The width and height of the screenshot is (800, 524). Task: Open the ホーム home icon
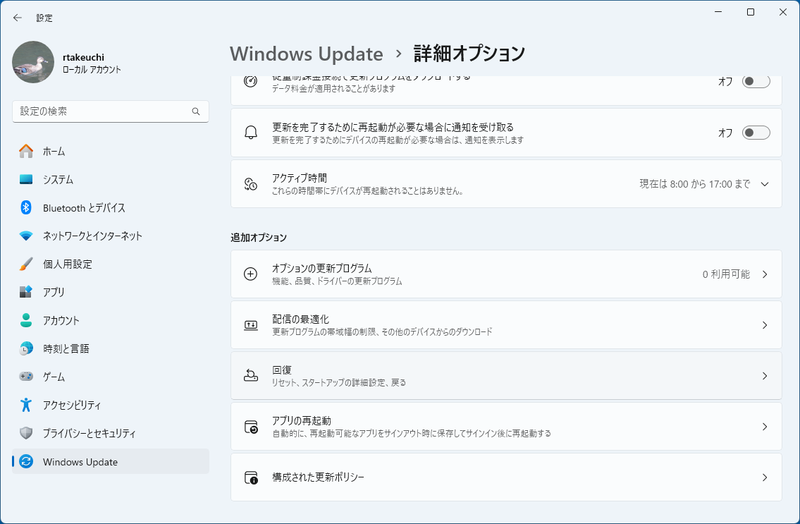[26, 151]
